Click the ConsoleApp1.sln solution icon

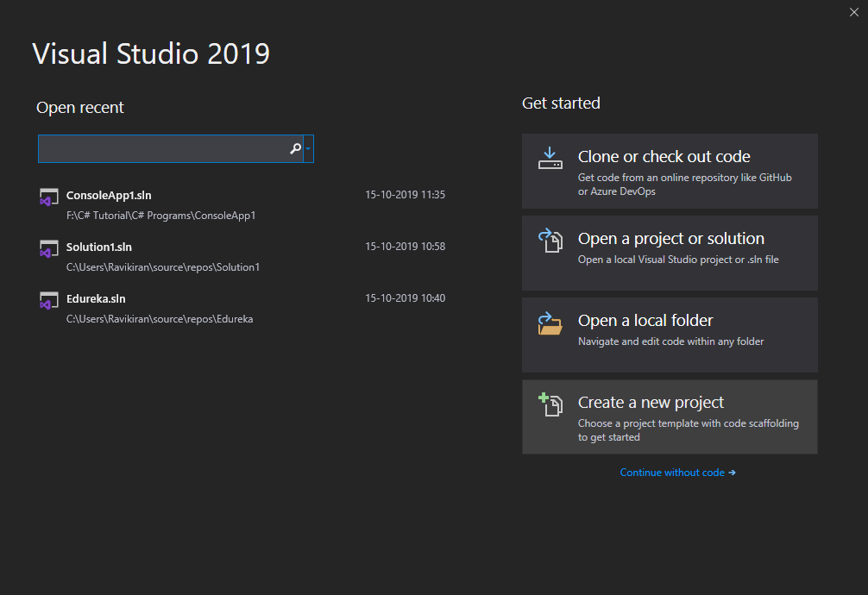(x=48, y=197)
